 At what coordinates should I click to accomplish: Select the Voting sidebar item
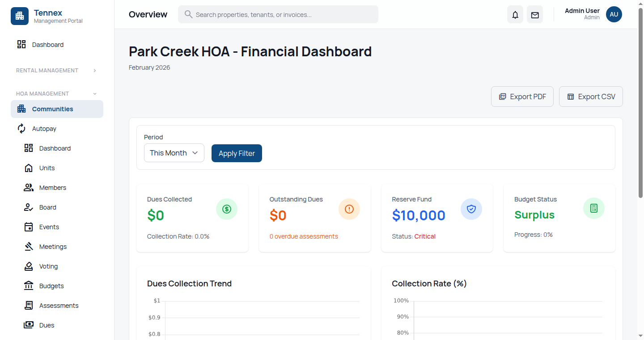(x=48, y=266)
